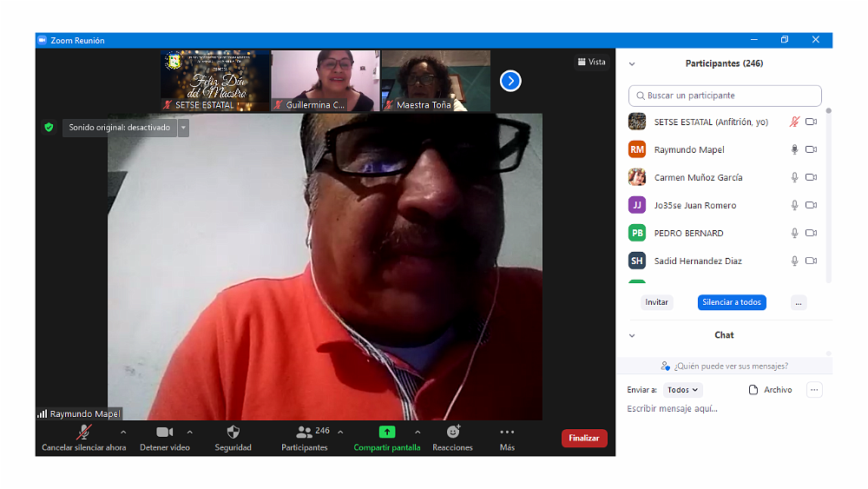
Task: Open the chat more options menu
Action: tap(814, 390)
